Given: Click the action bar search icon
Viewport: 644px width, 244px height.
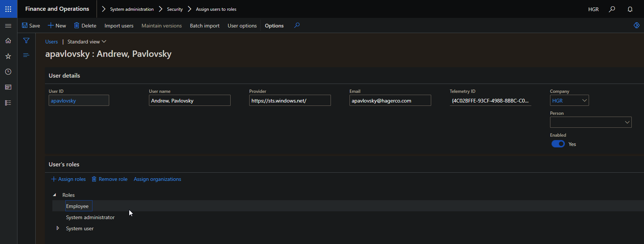Looking at the screenshot, I should [x=297, y=25].
